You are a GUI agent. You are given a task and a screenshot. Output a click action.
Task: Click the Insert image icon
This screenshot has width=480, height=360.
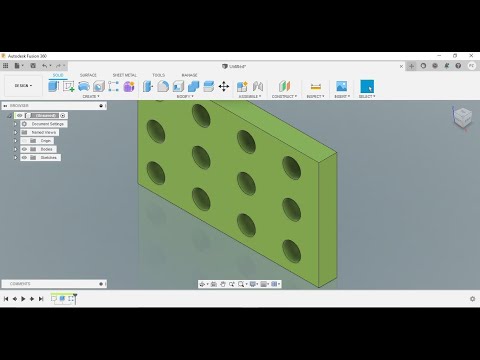click(x=341, y=86)
